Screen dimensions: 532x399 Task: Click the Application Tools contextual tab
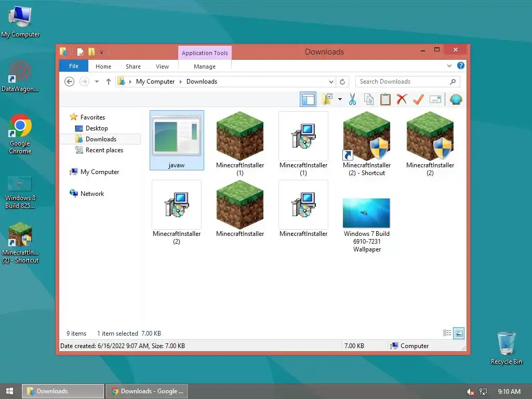click(x=205, y=53)
